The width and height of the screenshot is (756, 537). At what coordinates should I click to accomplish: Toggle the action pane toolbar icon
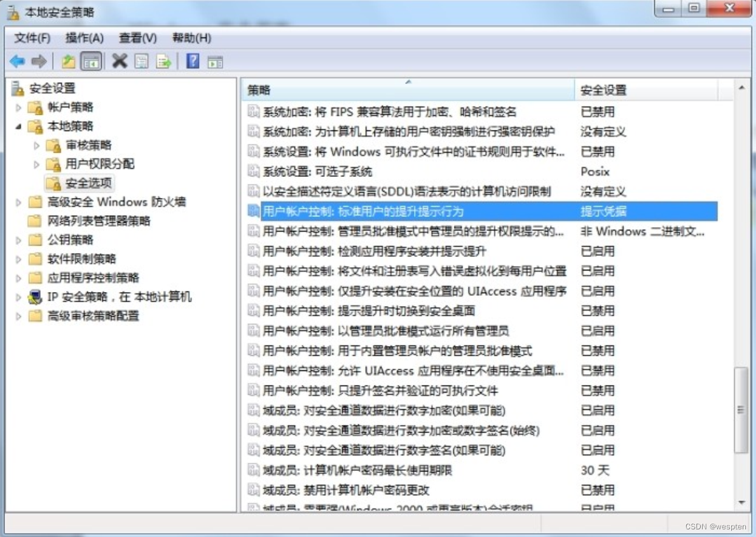click(x=215, y=62)
